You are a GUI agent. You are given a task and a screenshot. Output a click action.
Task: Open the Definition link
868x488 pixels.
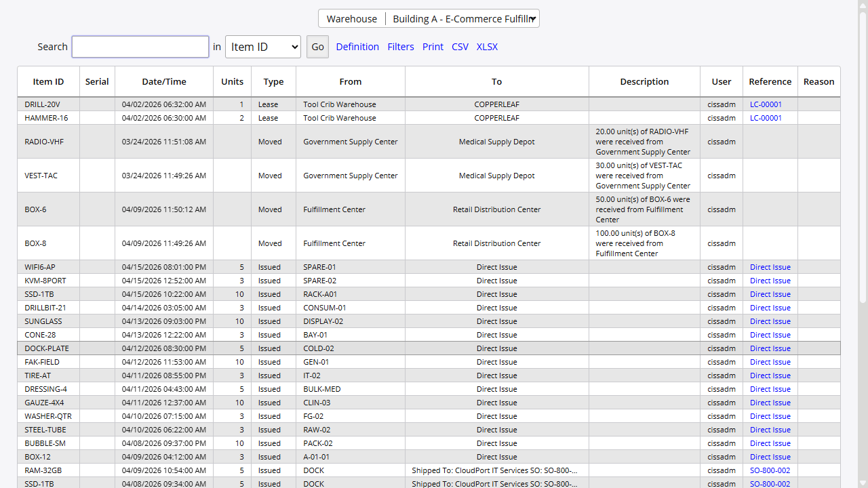coord(357,47)
